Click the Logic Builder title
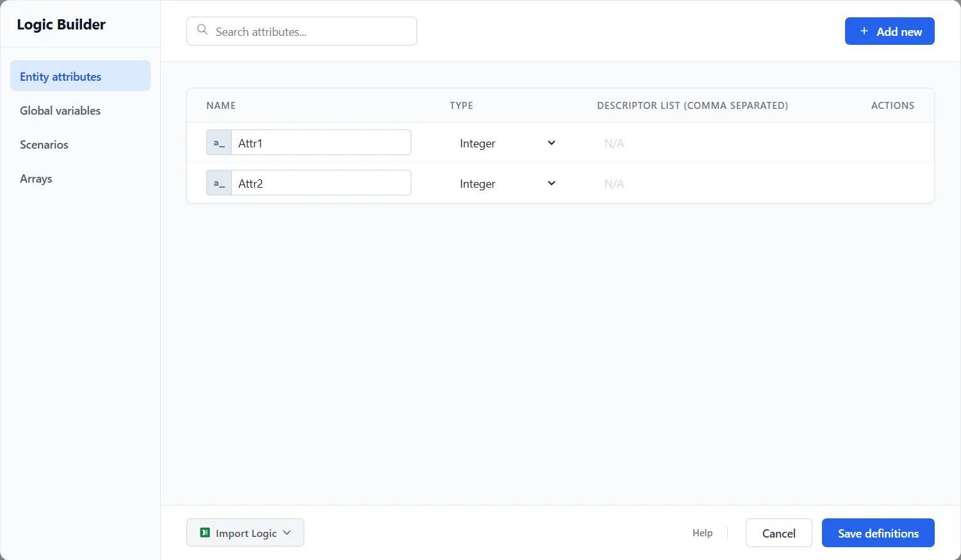Viewport: 961px width, 560px height. click(61, 24)
